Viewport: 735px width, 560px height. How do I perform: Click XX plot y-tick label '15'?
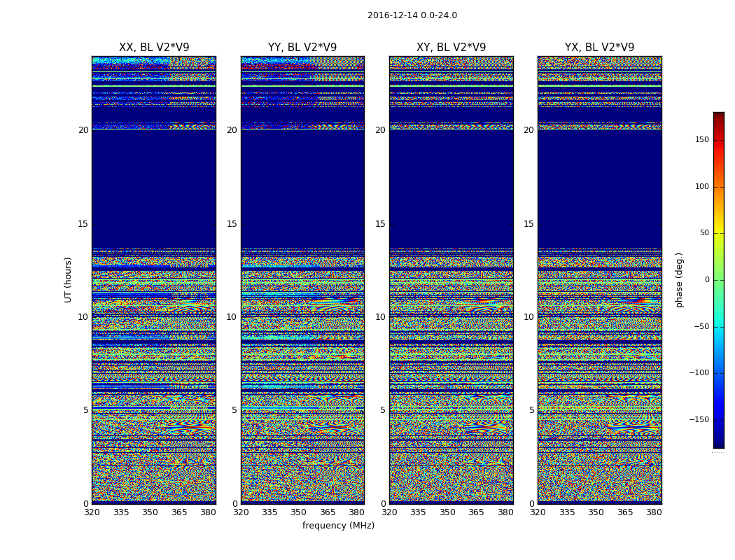pos(83,224)
